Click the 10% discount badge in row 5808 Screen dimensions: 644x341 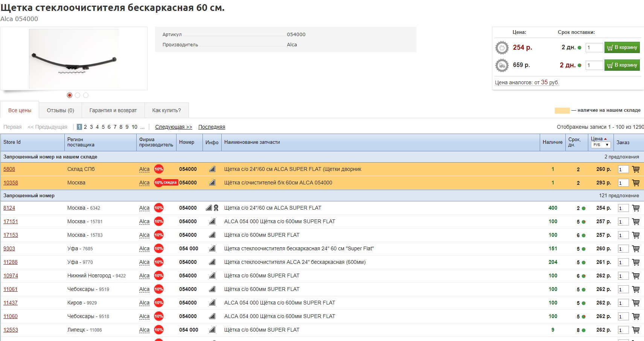159,169
